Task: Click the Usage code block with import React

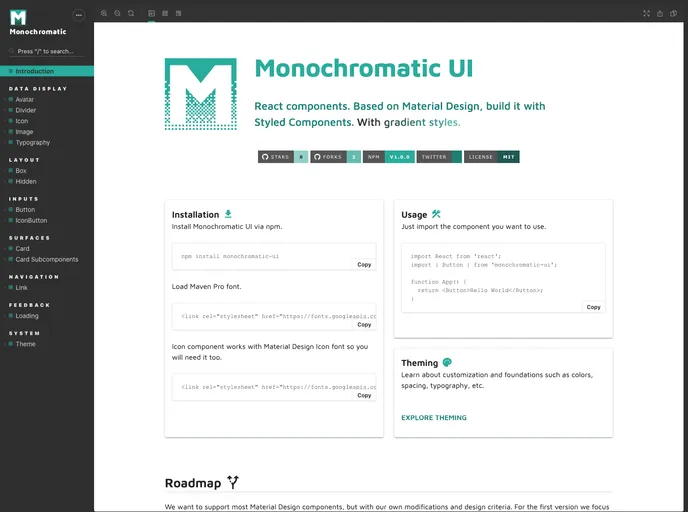Action: coord(503,278)
